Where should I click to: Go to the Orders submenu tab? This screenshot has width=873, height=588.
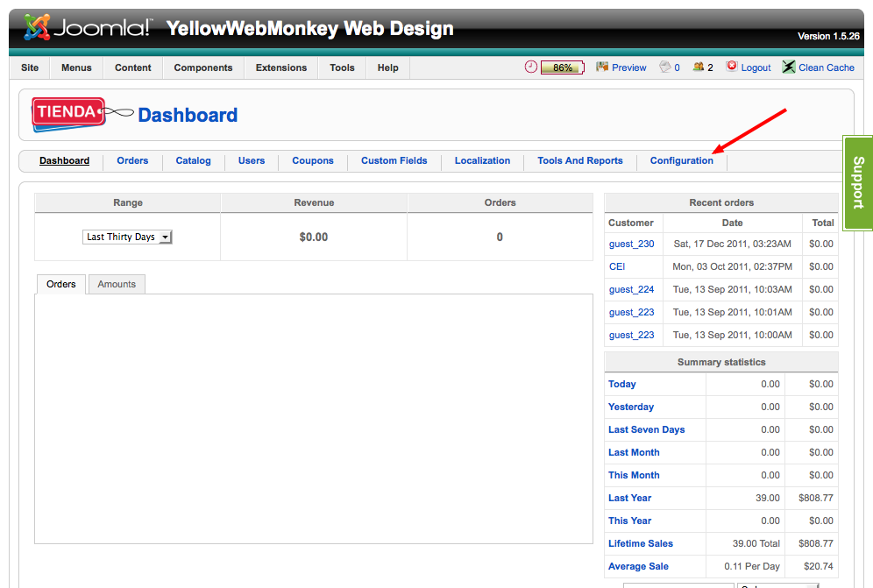[132, 160]
